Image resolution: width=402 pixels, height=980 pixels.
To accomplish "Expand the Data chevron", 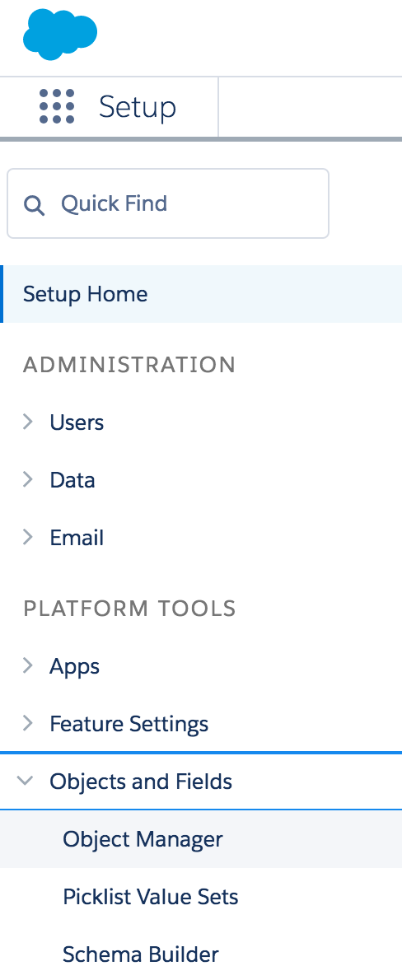I will [27, 479].
